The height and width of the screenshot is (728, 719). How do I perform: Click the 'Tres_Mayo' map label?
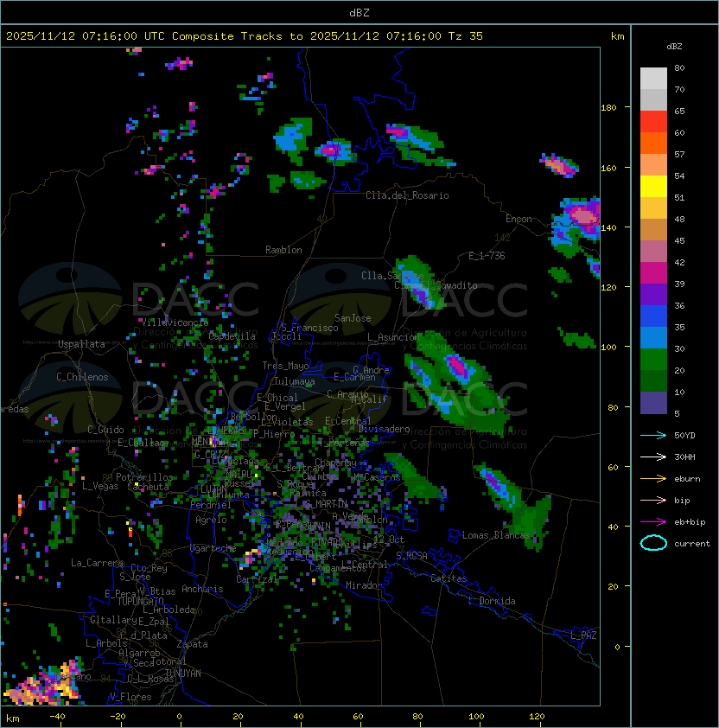click(285, 366)
